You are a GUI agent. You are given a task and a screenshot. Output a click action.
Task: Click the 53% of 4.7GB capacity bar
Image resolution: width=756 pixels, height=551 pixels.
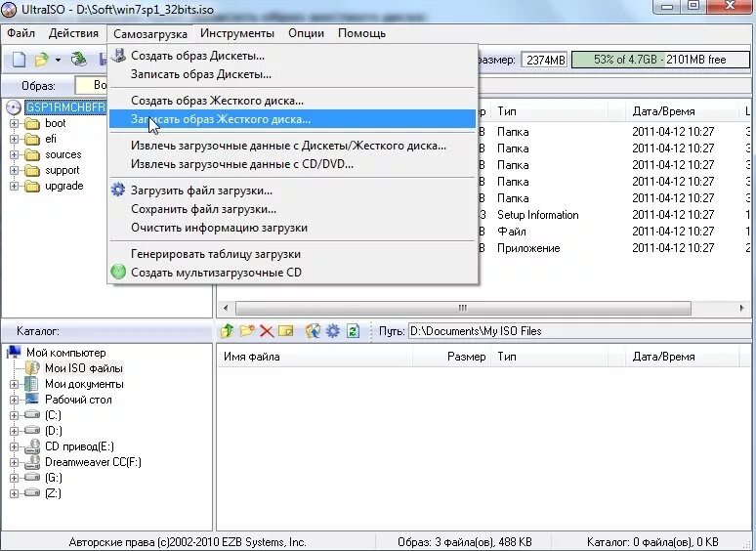(x=660, y=60)
